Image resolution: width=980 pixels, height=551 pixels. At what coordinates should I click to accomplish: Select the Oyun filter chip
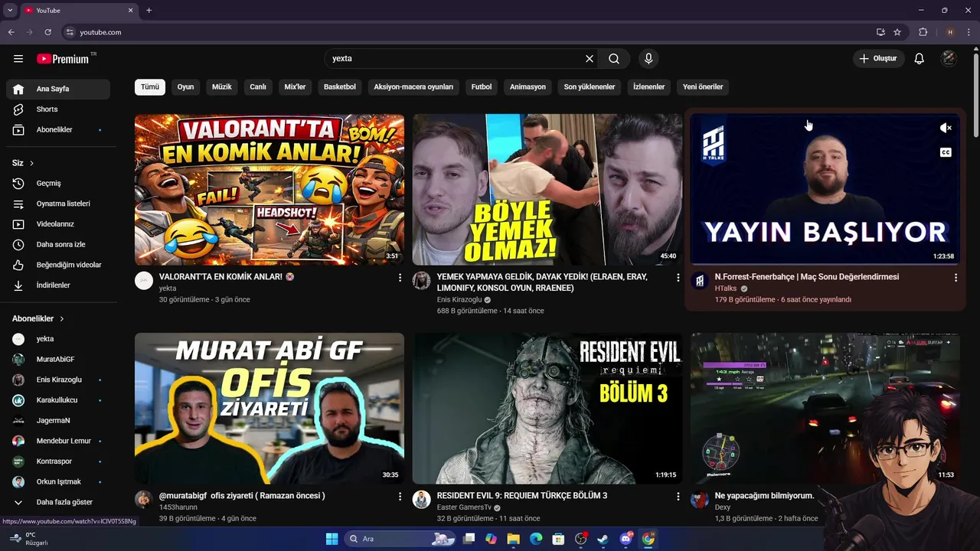click(x=185, y=87)
